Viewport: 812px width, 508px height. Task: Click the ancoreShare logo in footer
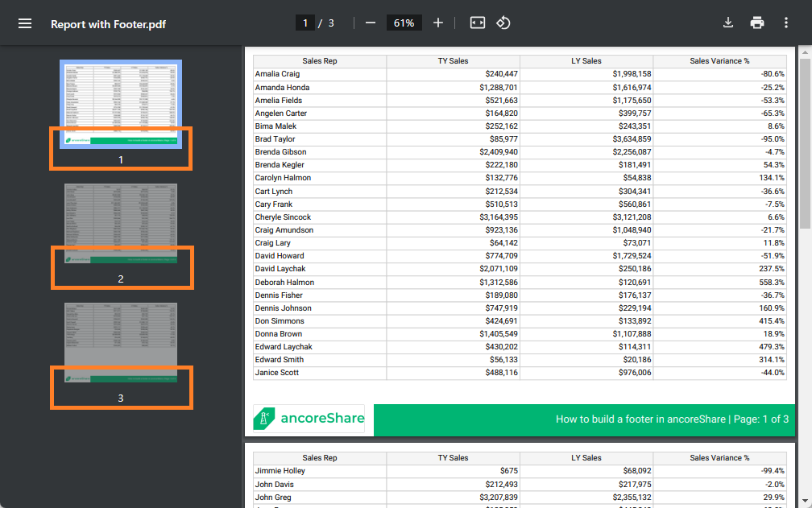(x=309, y=419)
